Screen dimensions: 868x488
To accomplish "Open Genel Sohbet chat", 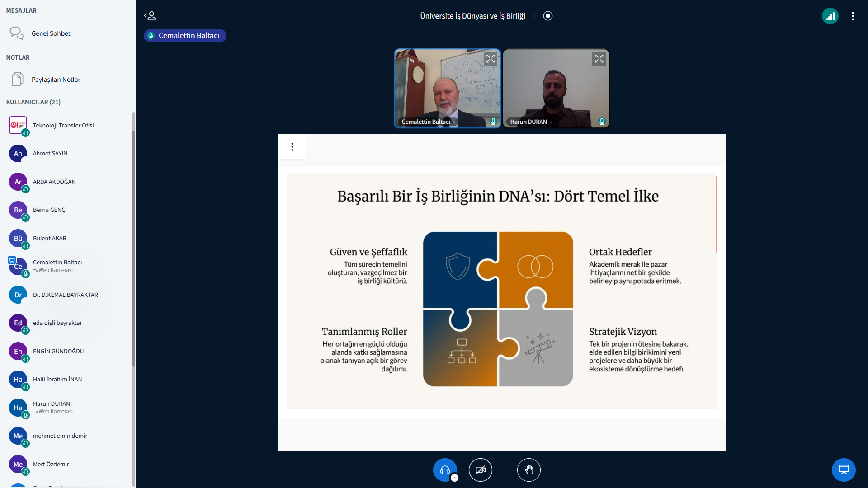I will click(x=51, y=33).
